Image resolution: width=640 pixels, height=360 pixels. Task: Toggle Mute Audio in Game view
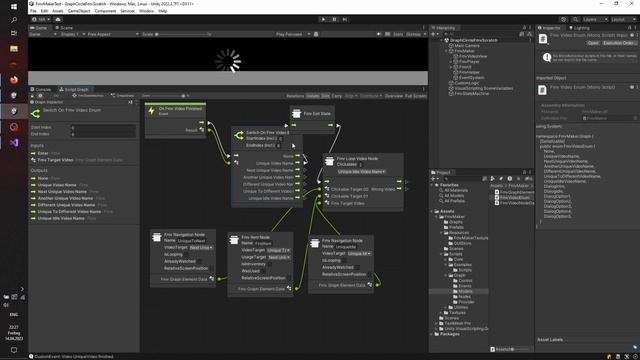point(379,34)
